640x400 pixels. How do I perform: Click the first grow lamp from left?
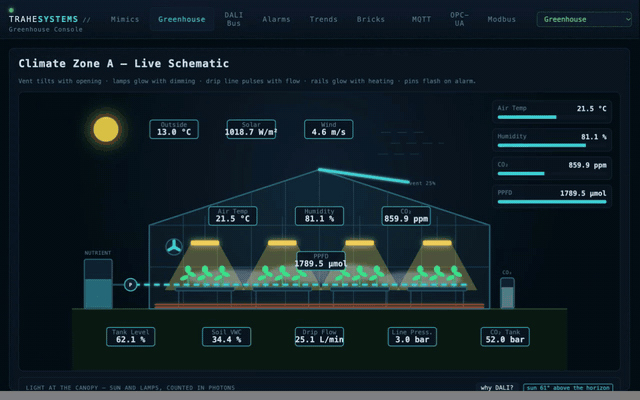coord(205,243)
